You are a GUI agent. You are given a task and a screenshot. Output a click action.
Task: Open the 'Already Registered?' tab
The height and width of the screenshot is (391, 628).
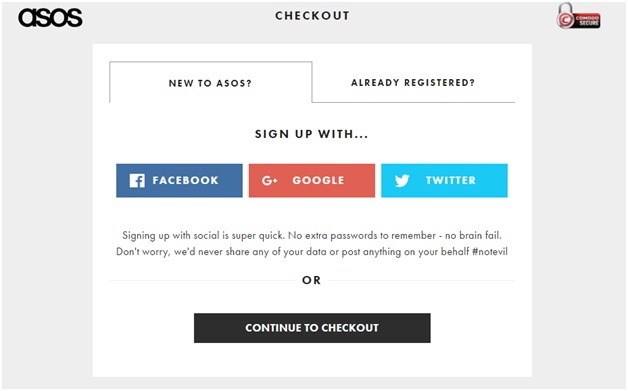(413, 83)
